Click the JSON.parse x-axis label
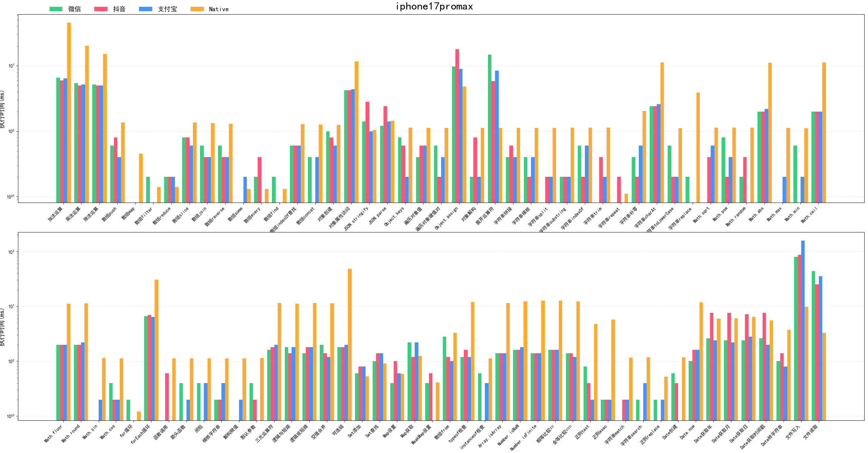 [x=378, y=216]
